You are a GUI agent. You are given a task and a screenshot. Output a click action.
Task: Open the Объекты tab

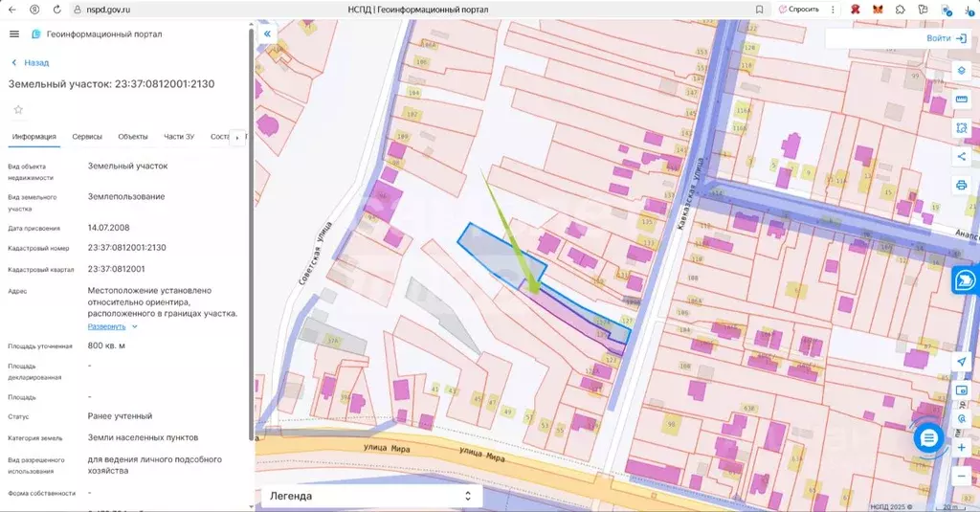point(133,136)
